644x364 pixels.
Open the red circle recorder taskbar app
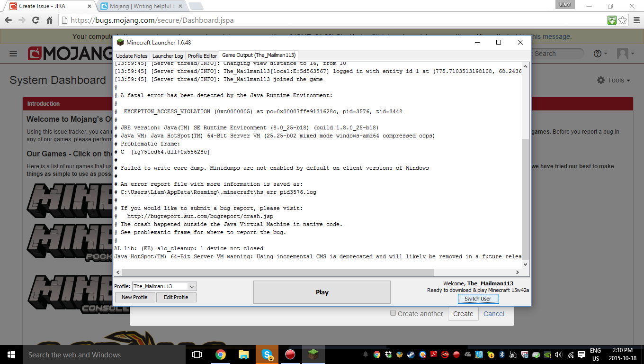(x=290, y=355)
